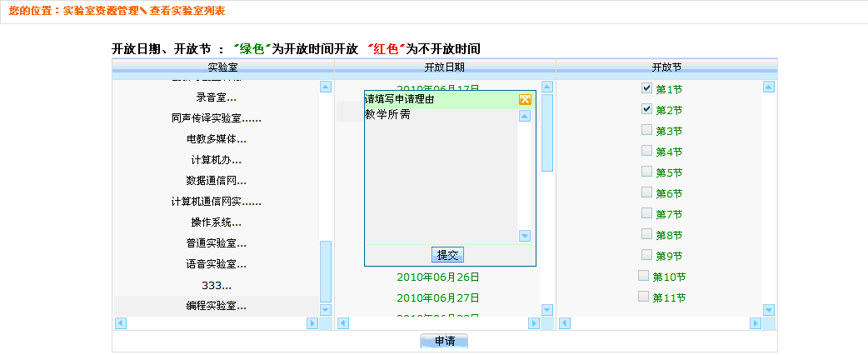The width and height of the screenshot is (868, 355).
Task: Choose date 2010年06月26日
Action: [x=438, y=277]
